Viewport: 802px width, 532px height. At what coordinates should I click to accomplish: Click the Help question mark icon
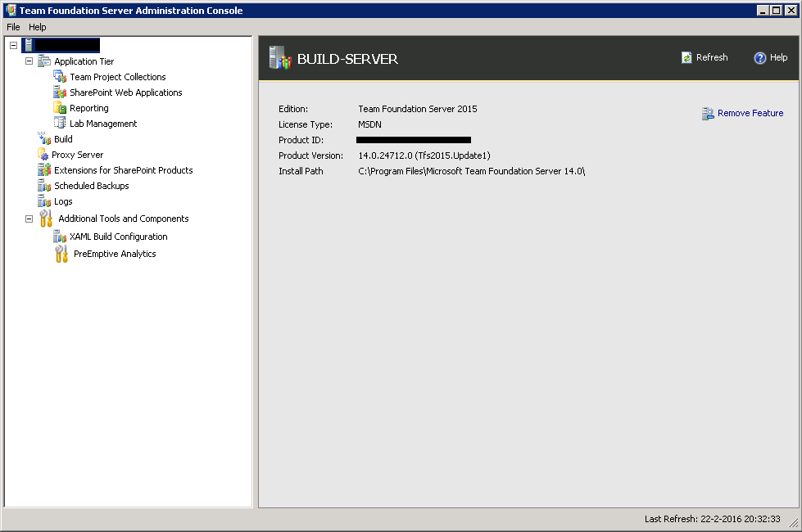click(760, 58)
